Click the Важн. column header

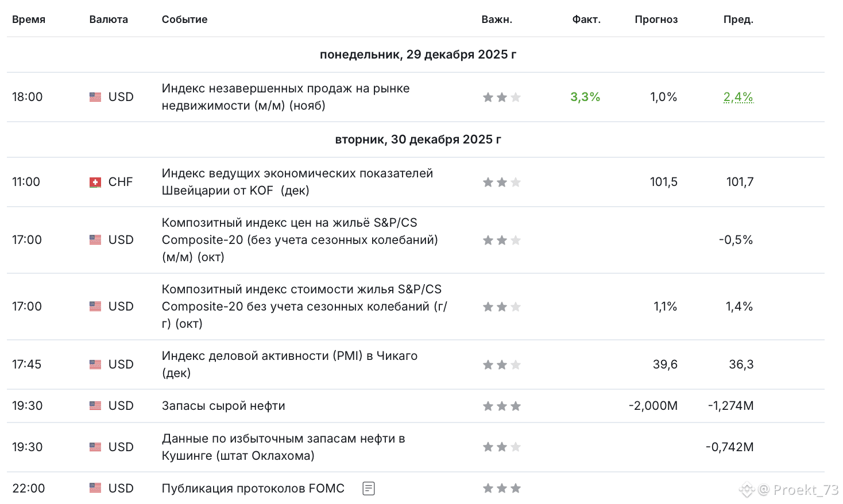[497, 20]
